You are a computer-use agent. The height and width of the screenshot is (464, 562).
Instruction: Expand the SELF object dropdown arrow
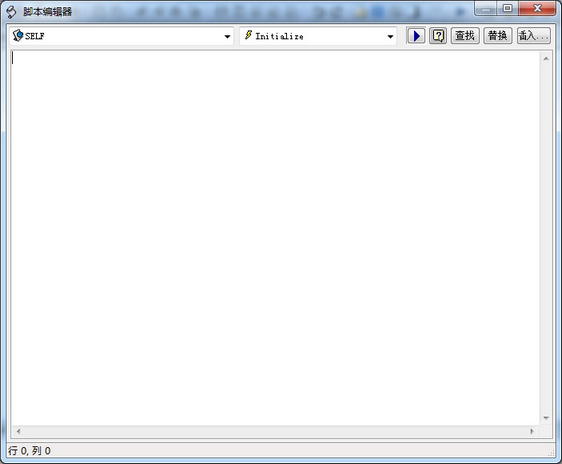click(x=227, y=37)
